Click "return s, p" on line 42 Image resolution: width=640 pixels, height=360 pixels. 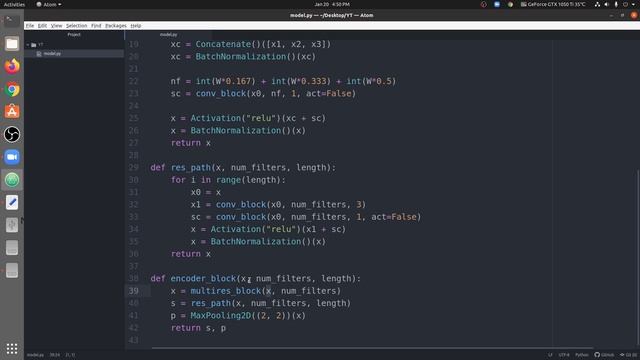coord(198,328)
